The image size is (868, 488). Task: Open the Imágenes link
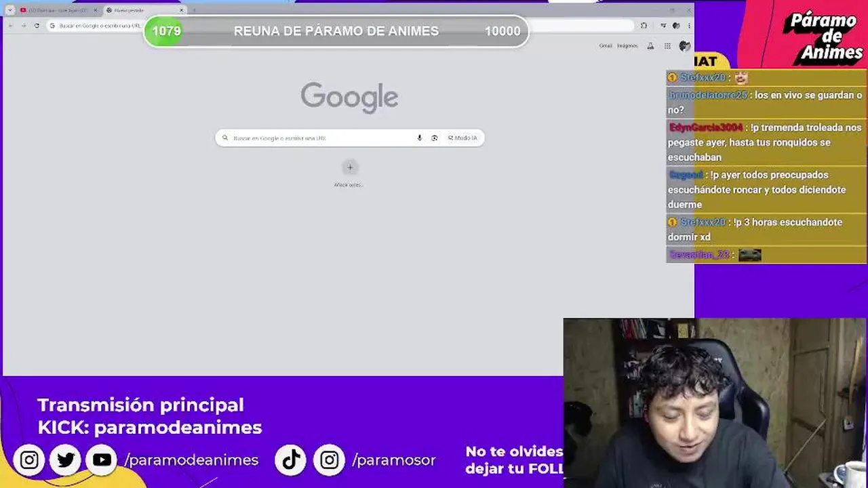pos(627,46)
